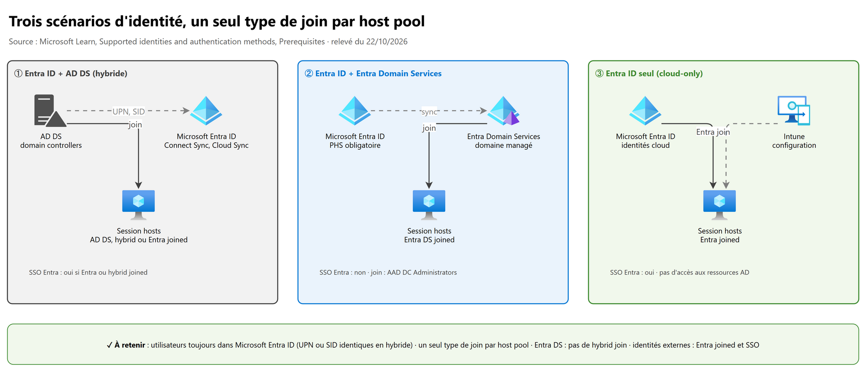The width and height of the screenshot is (868, 373).
Task: Click the heading '③ Entra ID seul (cloud-only)'
Action: 649,73
